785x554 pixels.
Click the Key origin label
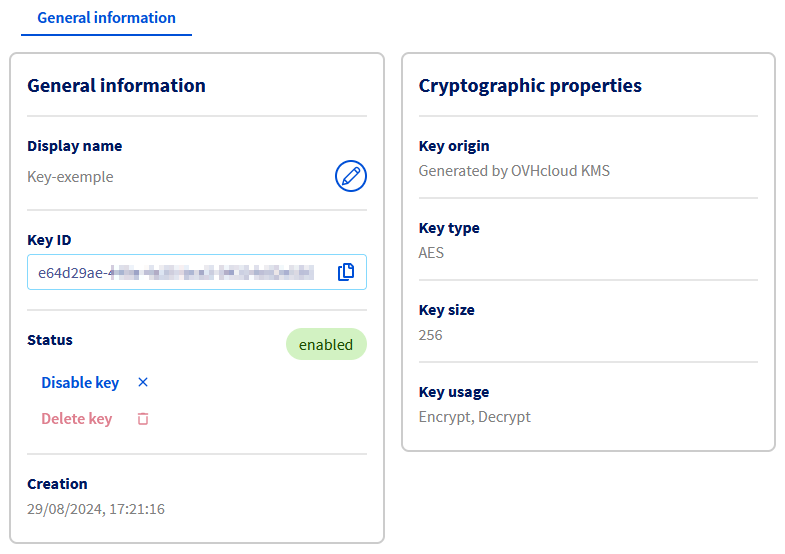pyautogui.click(x=454, y=146)
